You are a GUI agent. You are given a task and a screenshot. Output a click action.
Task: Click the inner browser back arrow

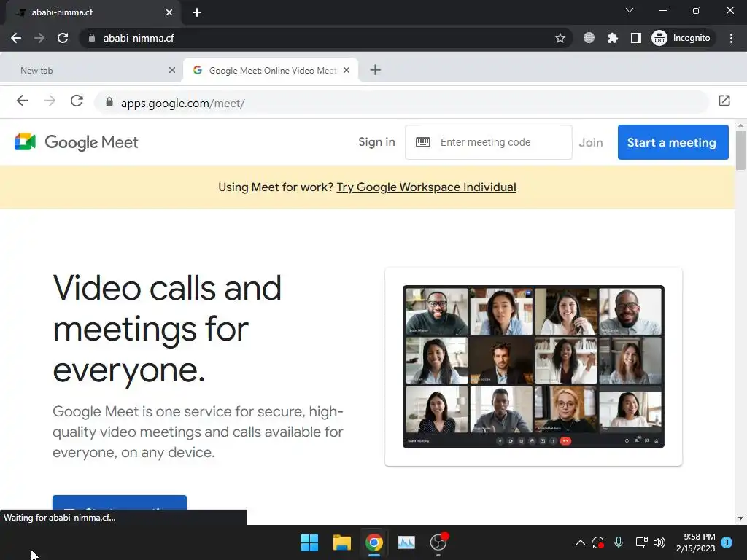(x=23, y=101)
